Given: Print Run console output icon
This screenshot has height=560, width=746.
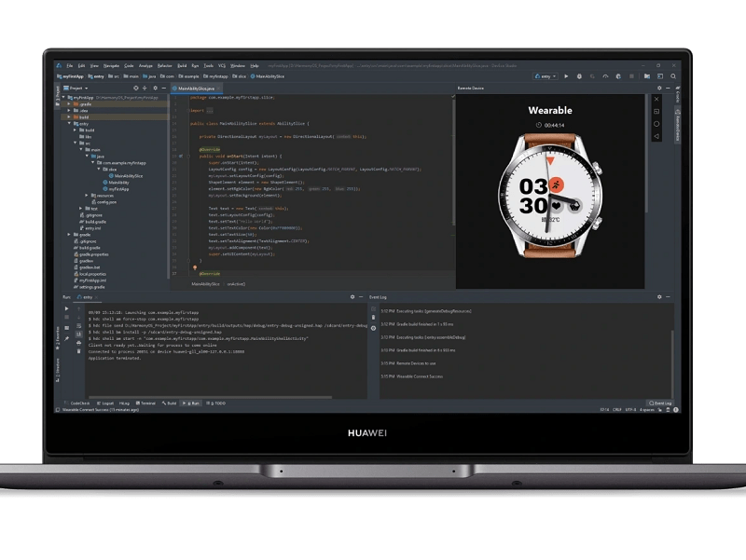Looking at the screenshot, I should 79,343.
